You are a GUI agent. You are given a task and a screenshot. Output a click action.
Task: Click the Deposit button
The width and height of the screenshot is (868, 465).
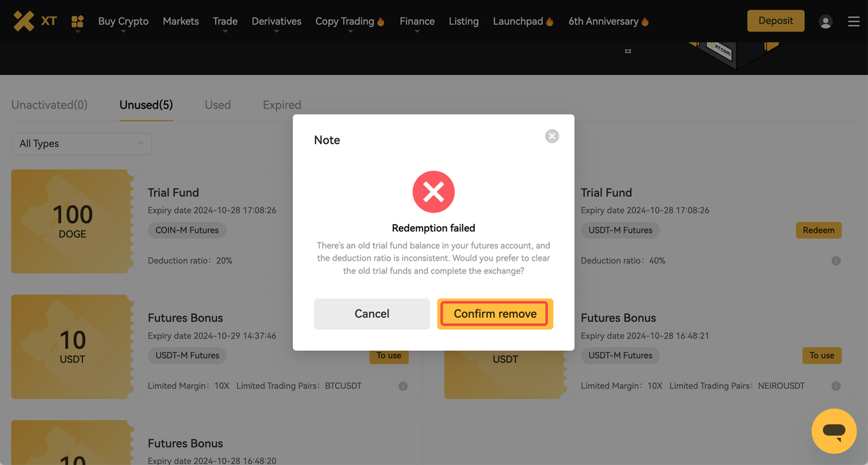pos(776,21)
